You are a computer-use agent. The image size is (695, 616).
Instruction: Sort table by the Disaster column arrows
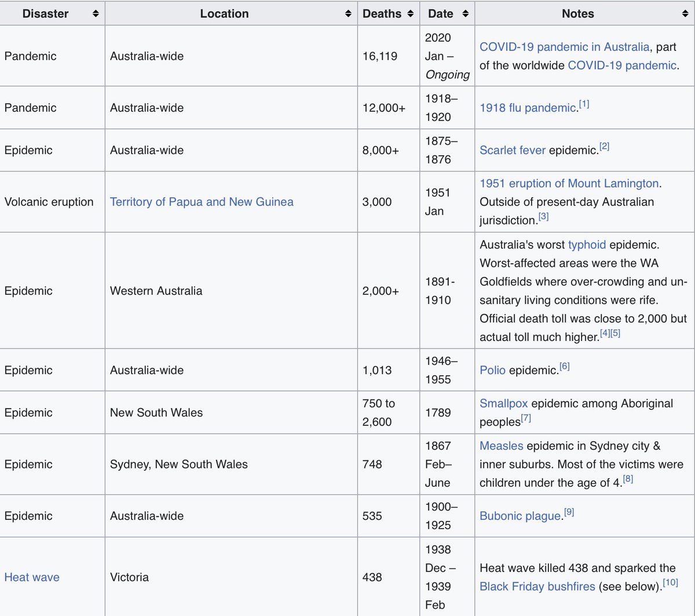[96, 14]
